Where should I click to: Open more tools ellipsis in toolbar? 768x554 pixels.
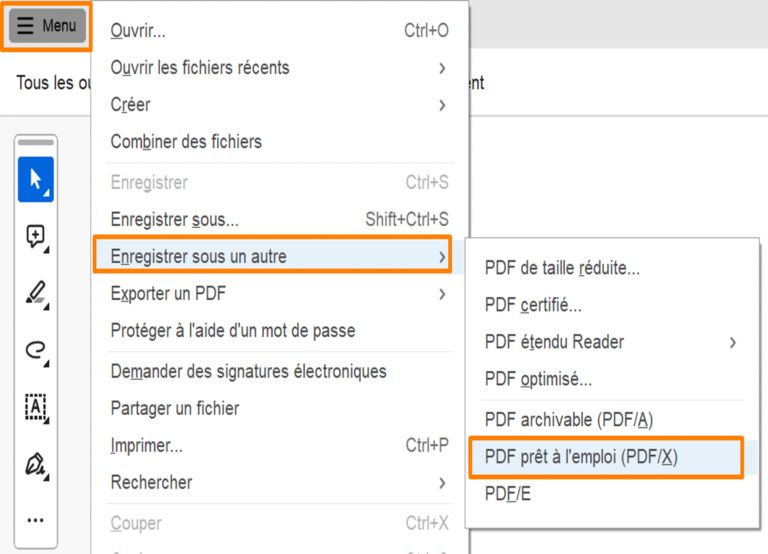36,520
